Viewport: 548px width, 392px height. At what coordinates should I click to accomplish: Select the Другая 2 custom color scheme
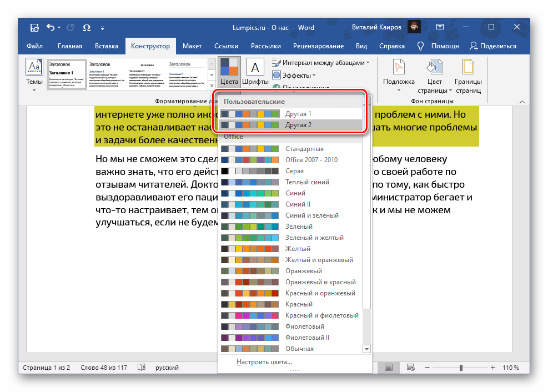pos(298,125)
